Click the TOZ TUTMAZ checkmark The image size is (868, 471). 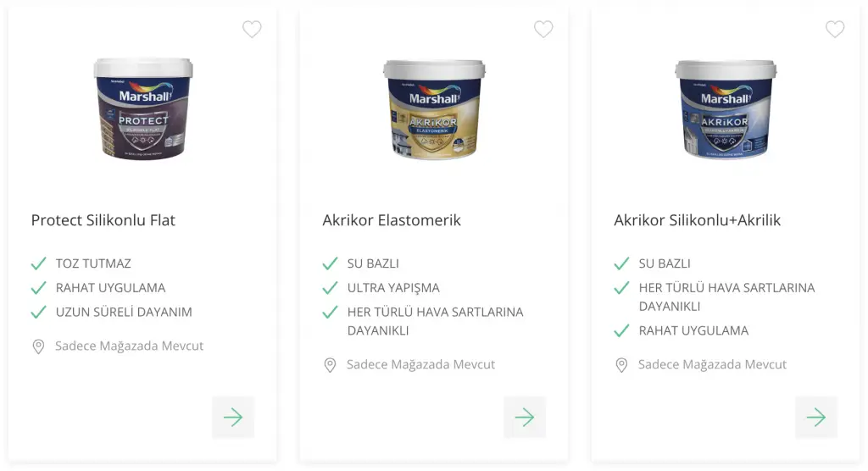39,263
